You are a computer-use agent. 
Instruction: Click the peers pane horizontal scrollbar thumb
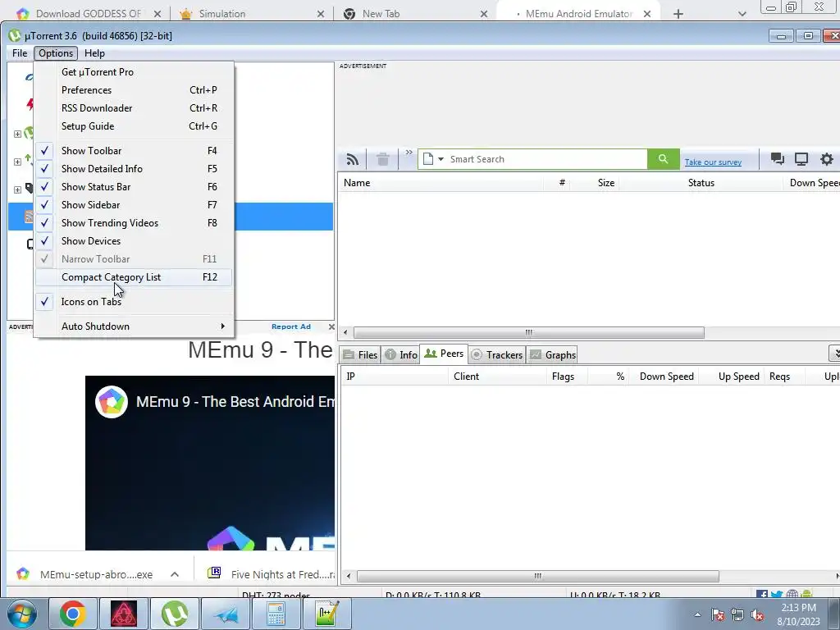(538, 576)
